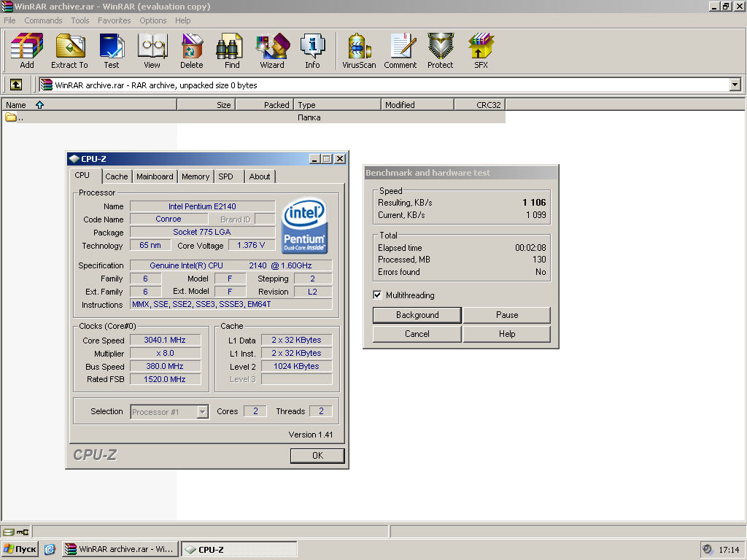The height and width of the screenshot is (560, 747).
Task: Click the Socket 775 LGA package value
Action: tap(203, 232)
